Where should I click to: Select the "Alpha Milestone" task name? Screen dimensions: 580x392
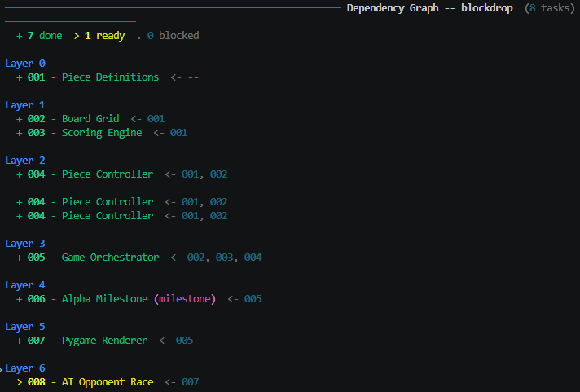click(105, 299)
